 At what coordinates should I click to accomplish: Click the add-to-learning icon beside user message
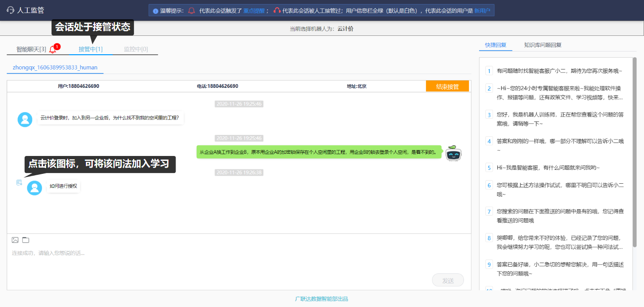coord(19,182)
